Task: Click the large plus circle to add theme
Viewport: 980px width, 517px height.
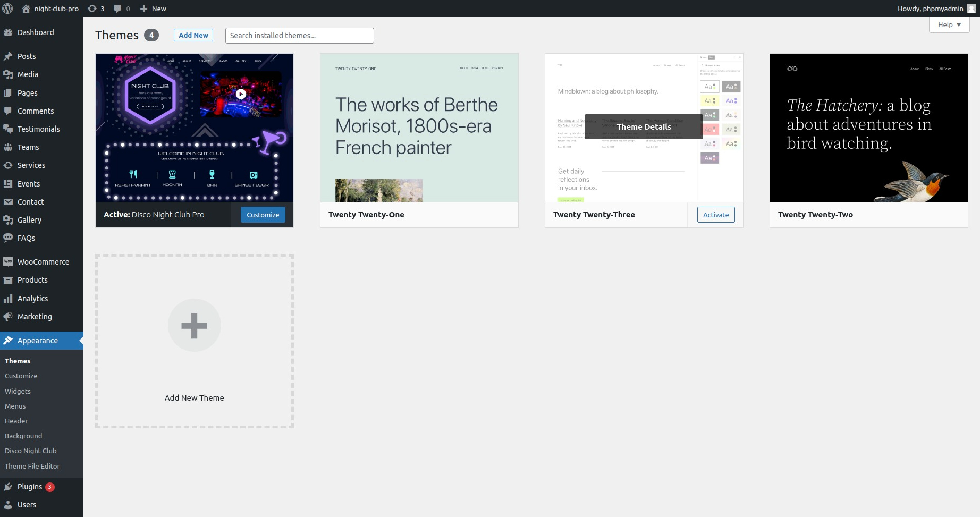Action: click(x=195, y=325)
